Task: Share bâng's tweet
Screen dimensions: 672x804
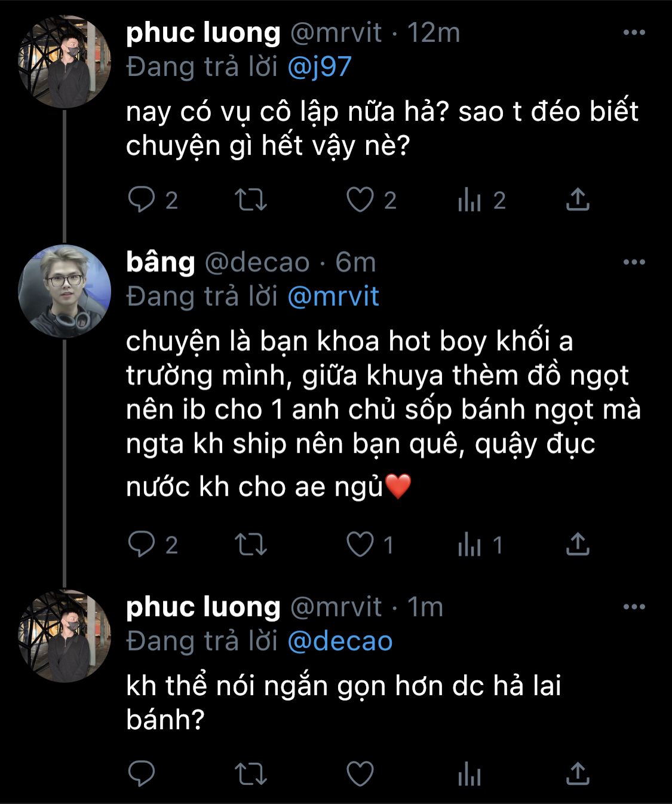Action: point(577,545)
